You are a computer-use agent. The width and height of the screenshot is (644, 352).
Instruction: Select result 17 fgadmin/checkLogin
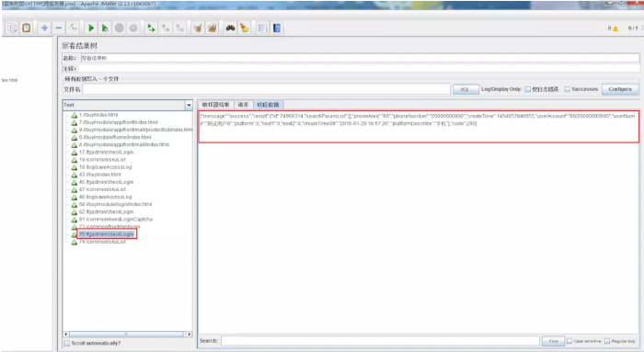(106, 153)
